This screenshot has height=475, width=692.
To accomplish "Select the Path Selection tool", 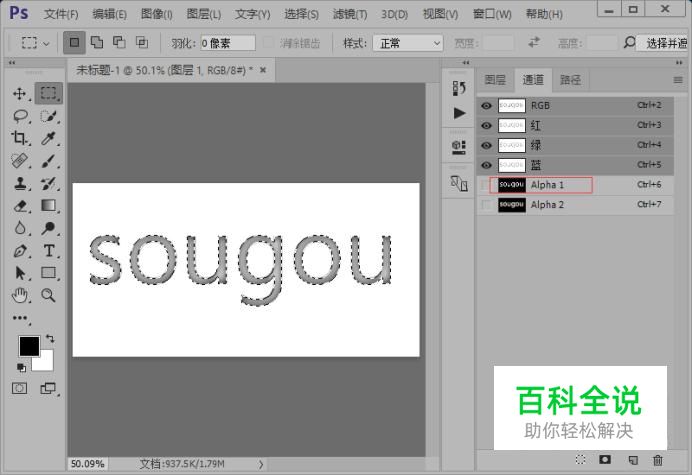I will pyautogui.click(x=20, y=273).
